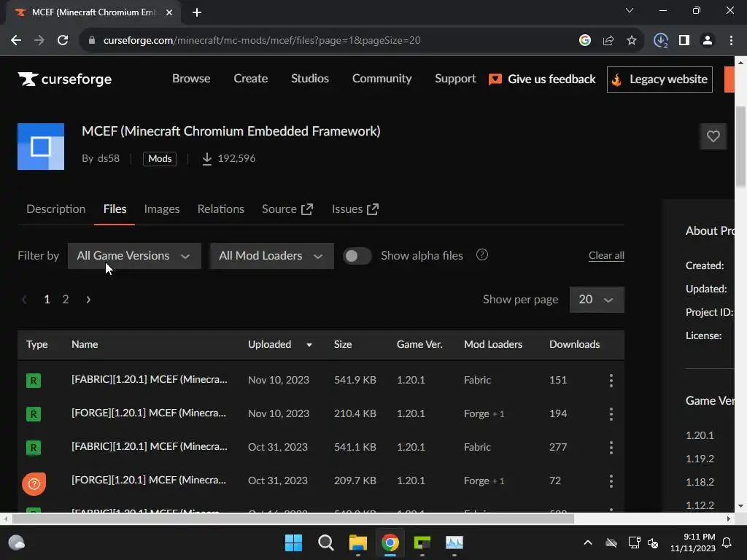Open the tab search chevron in Chrome
The height and width of the screenshot is (560, 747).
tap(630, 10)
